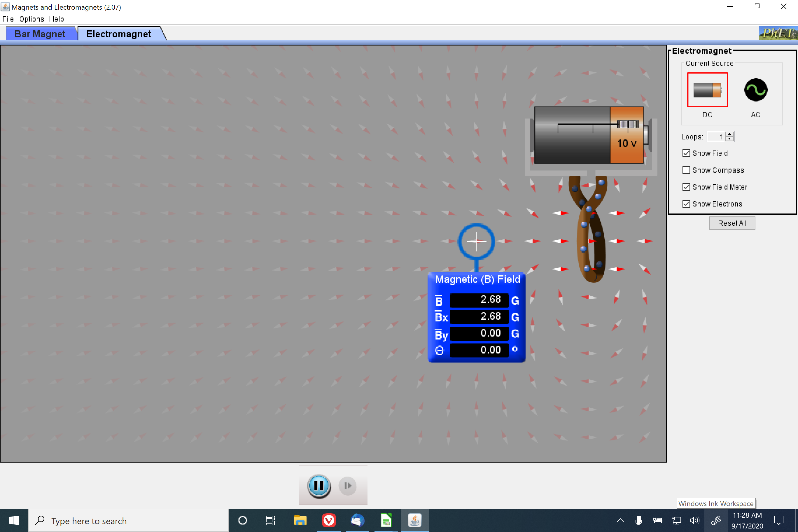Image resolution: width=798 pixels, height=532 pixels.
Task: Enable the Show Compass checkbox
Action: pyautogui.click(x=686, y=170)
